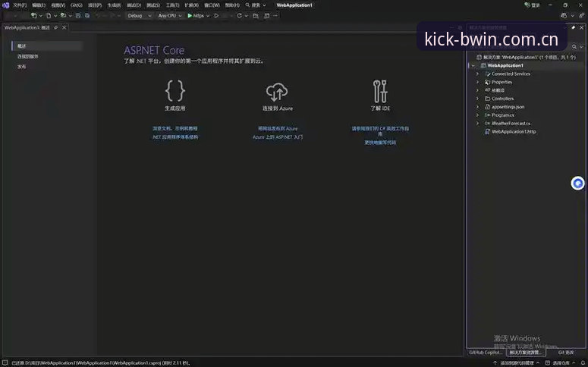Click the 搜索 search box in the title bar

[x=256, y=5]
